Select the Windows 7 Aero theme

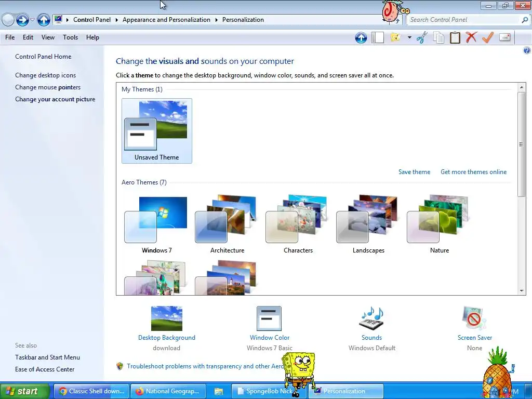click(x=157, y=224)
